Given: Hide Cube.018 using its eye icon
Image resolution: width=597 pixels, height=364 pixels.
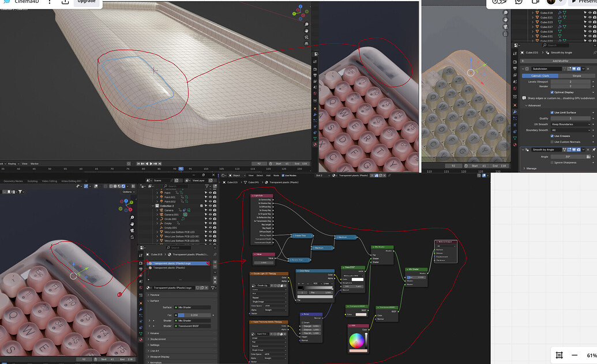Looking at the screenshot, I should (590, 13).
